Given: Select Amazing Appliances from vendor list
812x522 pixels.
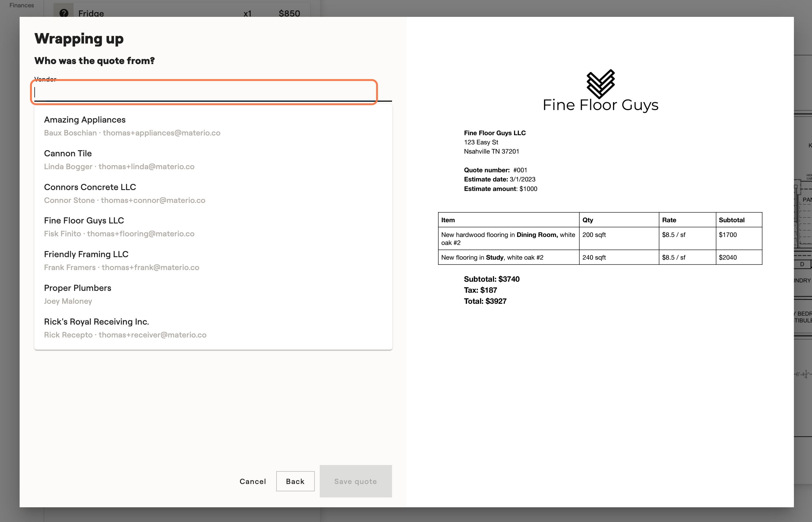Looking at the screenshot, I should tap(213, 126).
